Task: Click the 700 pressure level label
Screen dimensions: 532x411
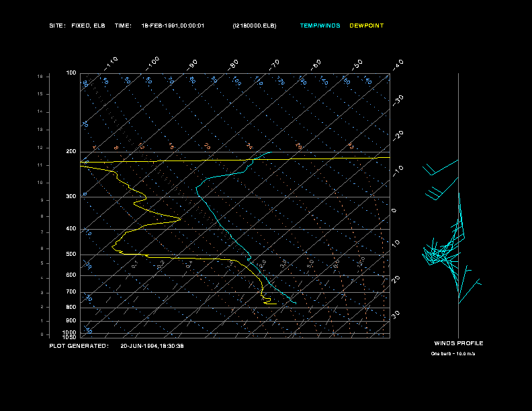Action: (71, 291)
